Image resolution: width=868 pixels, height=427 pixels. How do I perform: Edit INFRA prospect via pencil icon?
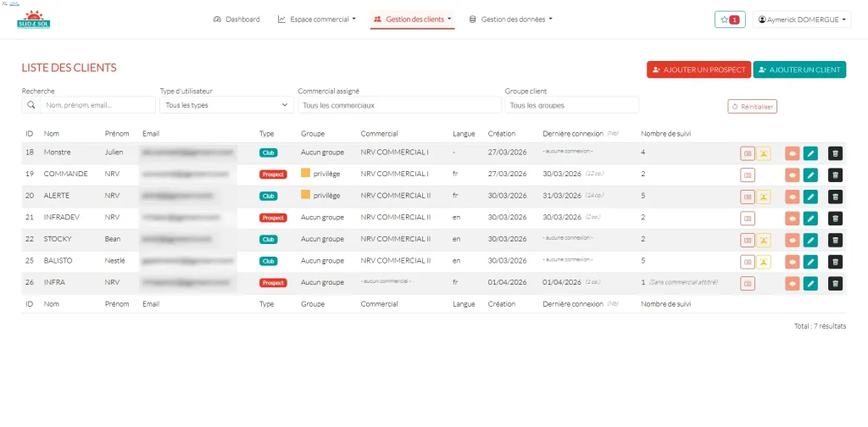point(810,284)
